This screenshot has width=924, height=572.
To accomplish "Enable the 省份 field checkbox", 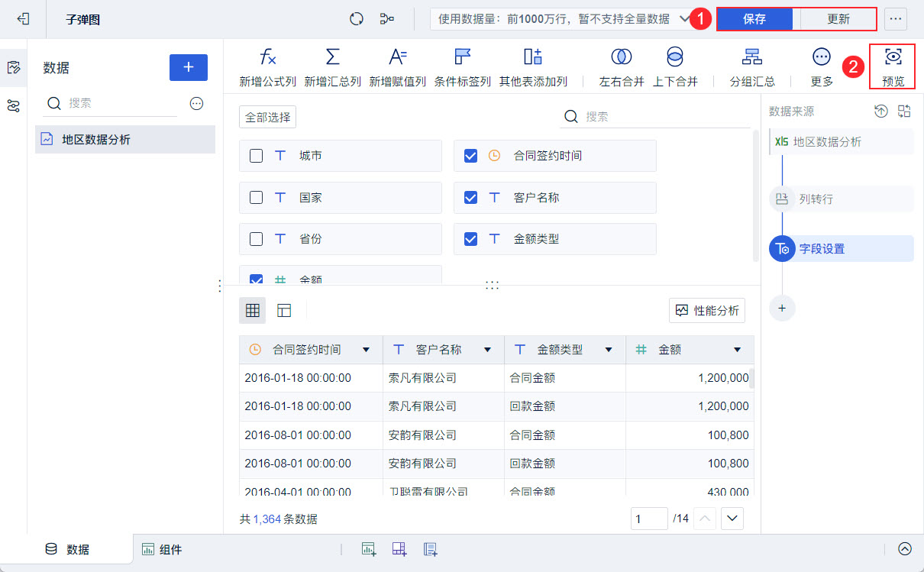I will (x=257, y=239).
